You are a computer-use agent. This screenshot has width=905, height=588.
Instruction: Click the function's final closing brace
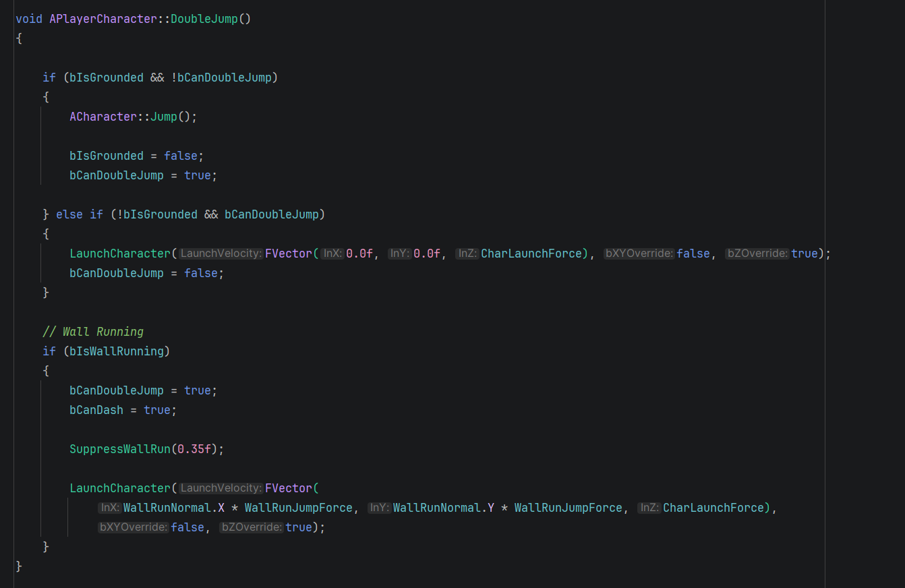19,566
